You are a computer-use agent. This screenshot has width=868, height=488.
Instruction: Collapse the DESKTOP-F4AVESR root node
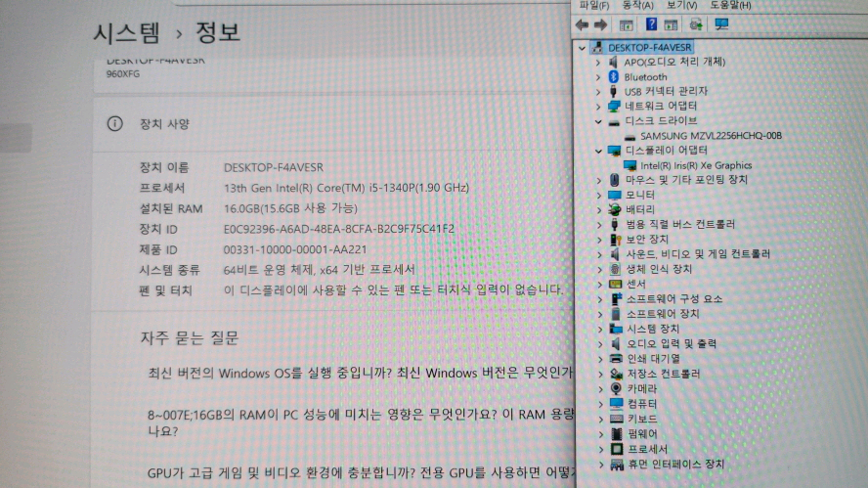[x=582, y=48]
